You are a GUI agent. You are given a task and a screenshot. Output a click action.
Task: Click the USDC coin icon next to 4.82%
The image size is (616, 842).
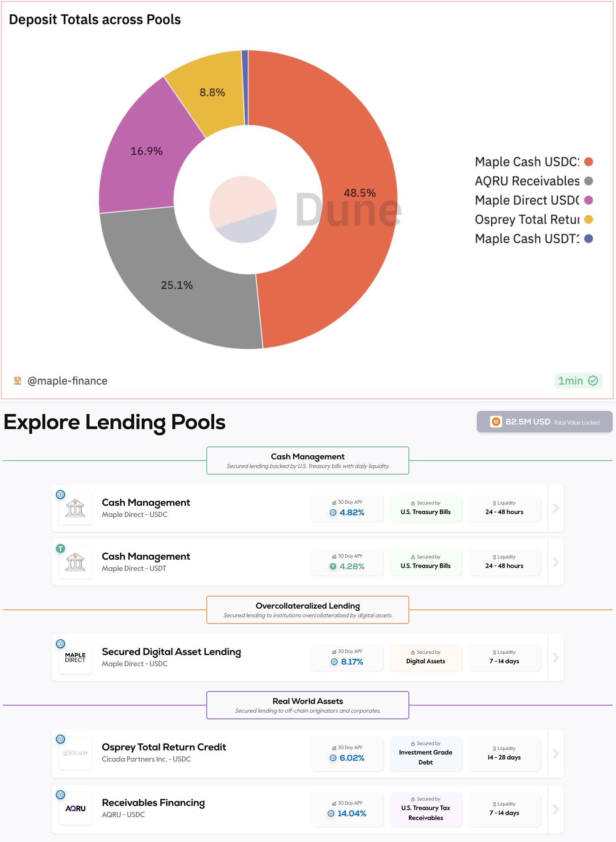tap(333, 512)
